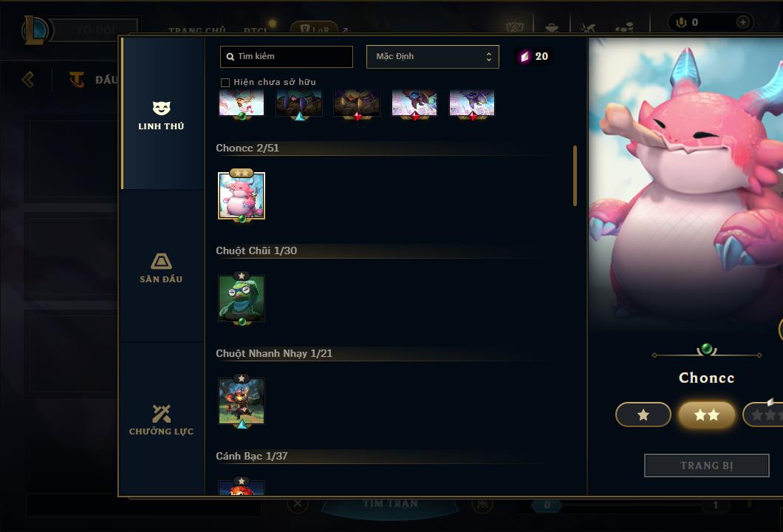Open the Sân Đấu arena icon tab

pyautogui.click(x=161, y=267)
